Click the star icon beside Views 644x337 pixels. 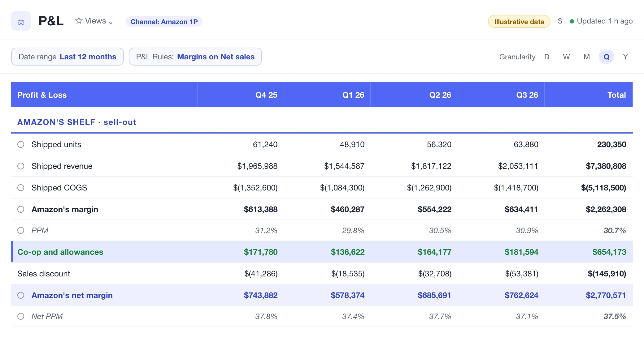[79, 21]
